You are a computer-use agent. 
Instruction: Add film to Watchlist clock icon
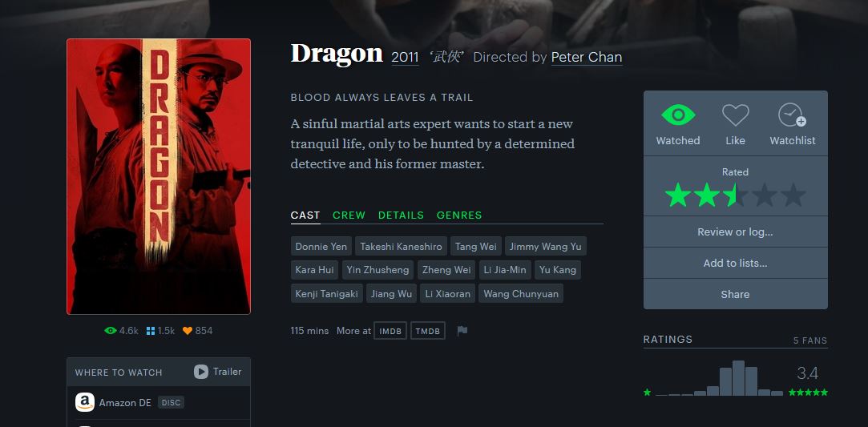click(x=792, y=115)
